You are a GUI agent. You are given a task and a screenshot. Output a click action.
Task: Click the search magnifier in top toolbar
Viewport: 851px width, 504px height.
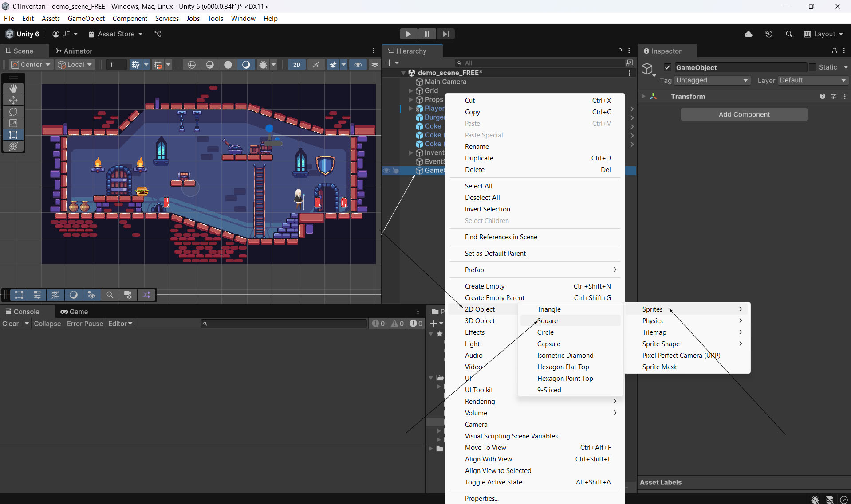(789, 34)
